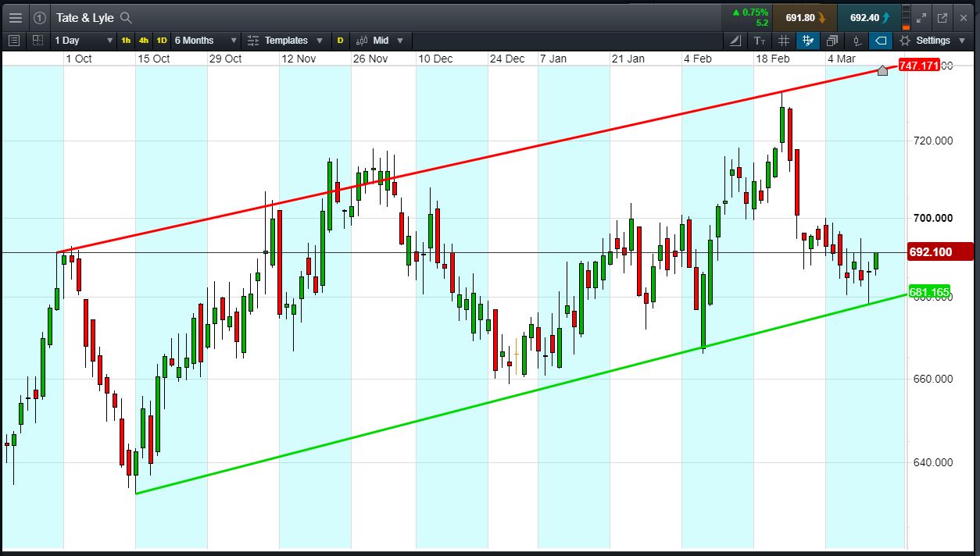Open the Mid price type dropdown
980x556 pixels.
point(379,41)
